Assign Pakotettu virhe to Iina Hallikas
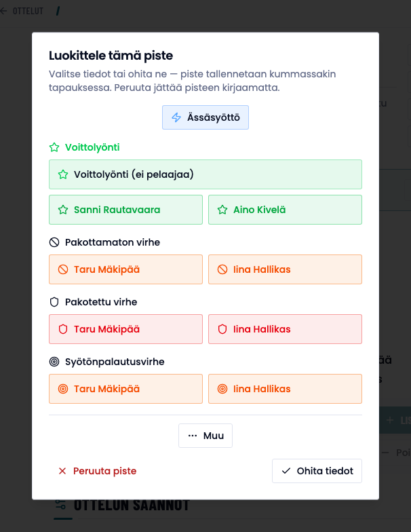 [285, 329]
